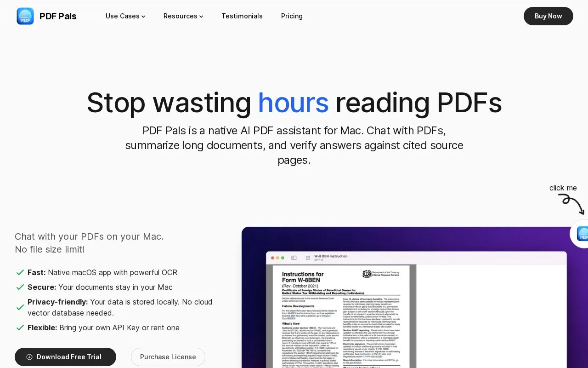Click the Buy Now button
Screen dimensions: 588x368
[x=548, y=16]
